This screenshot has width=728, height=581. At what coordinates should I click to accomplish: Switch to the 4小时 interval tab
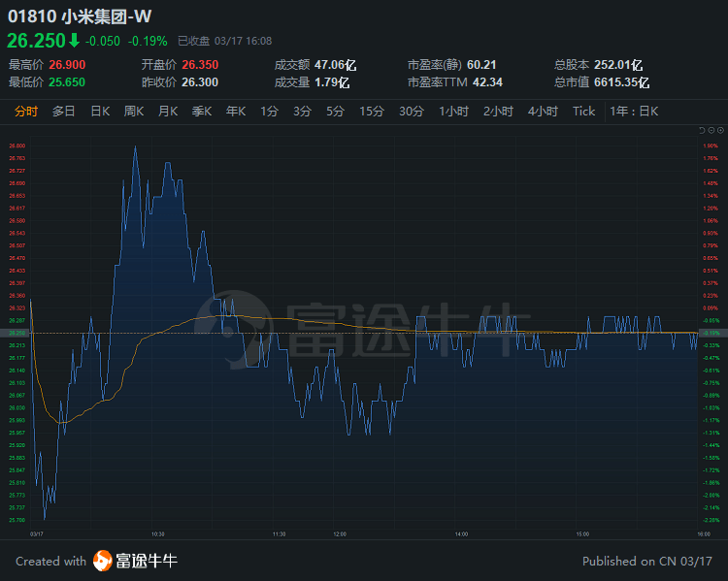[543, 112]
